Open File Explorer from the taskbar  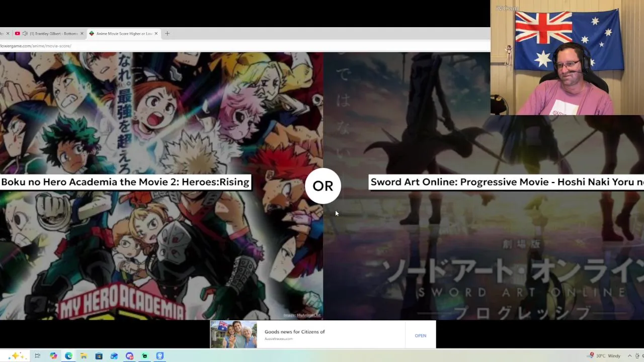(x=84, y=356)
